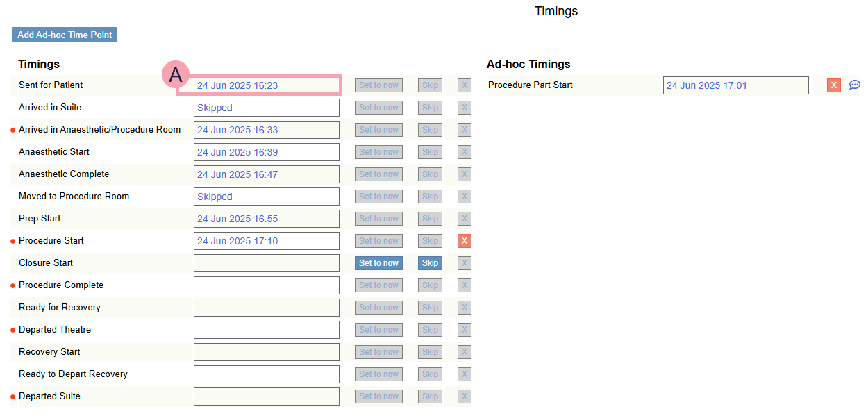868x418 pixels.
Task: Click the ad-hoc Procedure Part Start time field
Action: click(x=735, y=85)
